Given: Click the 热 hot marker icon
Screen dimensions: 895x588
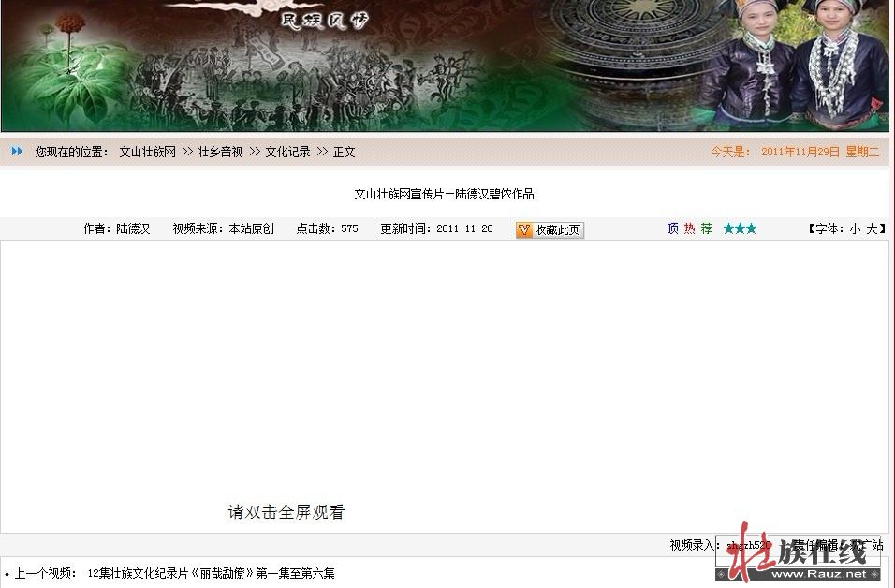Looking at the screenshot, I should pyautogui.click(x=689, y=228).
